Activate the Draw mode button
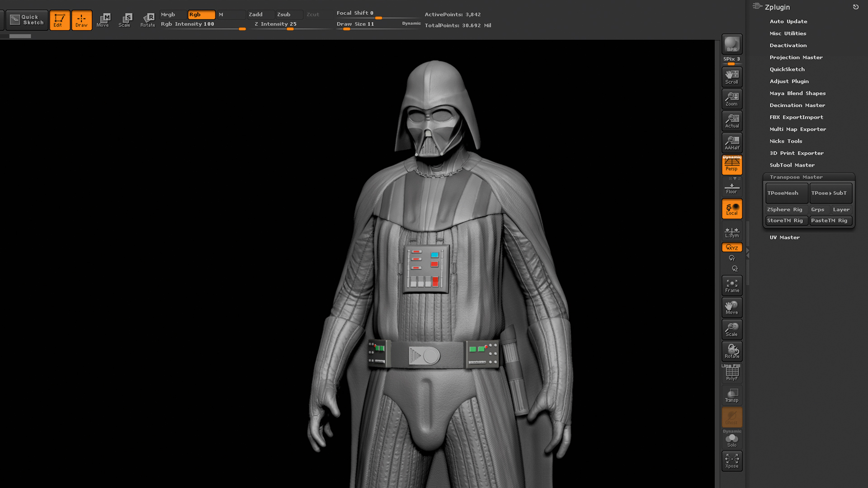 [82, 20]
